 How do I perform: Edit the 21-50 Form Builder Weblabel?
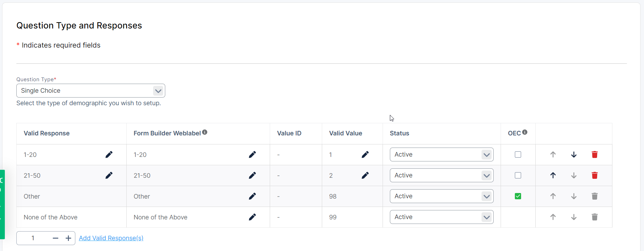coord(252,175)
